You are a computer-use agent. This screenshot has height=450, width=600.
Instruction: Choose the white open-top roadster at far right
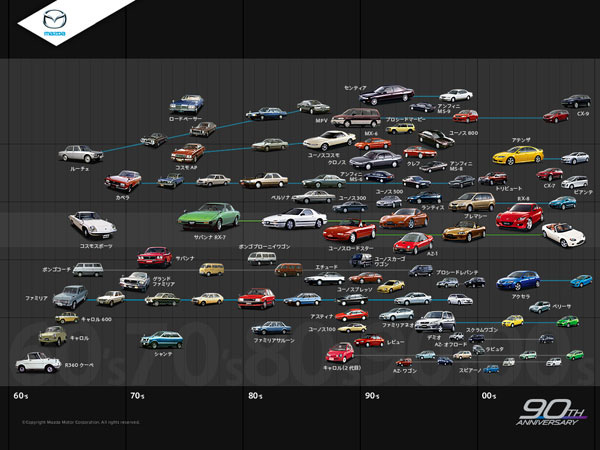(563, 235)
